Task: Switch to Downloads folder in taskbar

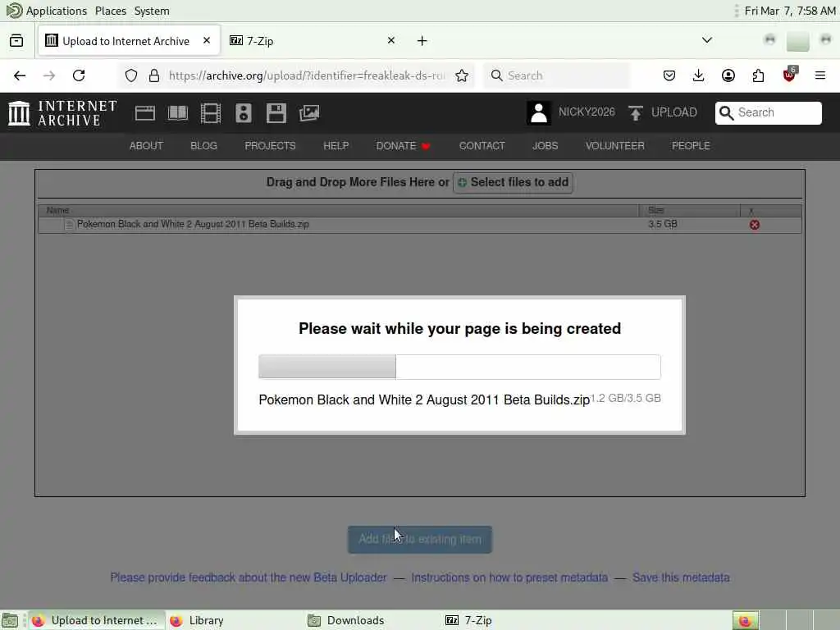Action: point(372,620)
